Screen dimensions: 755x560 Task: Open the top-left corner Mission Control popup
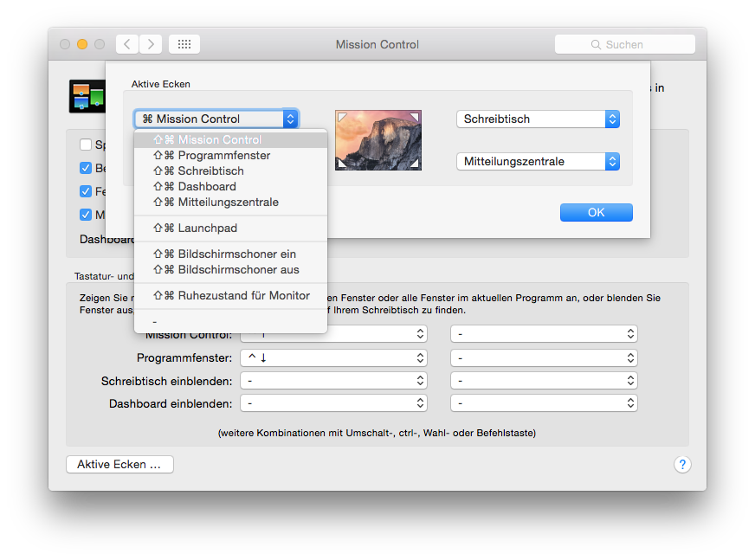(216, 119)
